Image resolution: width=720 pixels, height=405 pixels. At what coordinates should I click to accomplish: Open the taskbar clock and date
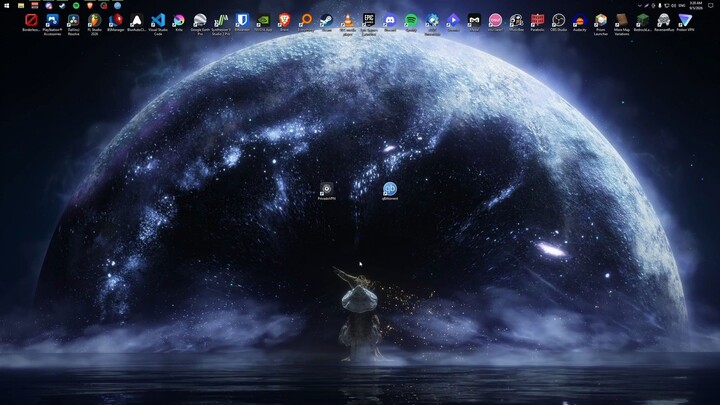(x=696, y=6)
